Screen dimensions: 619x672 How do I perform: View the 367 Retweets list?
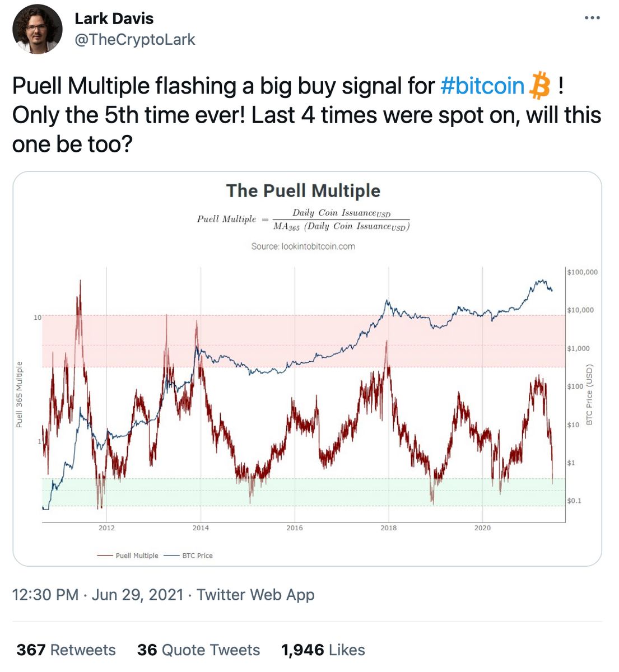[66, 650]
